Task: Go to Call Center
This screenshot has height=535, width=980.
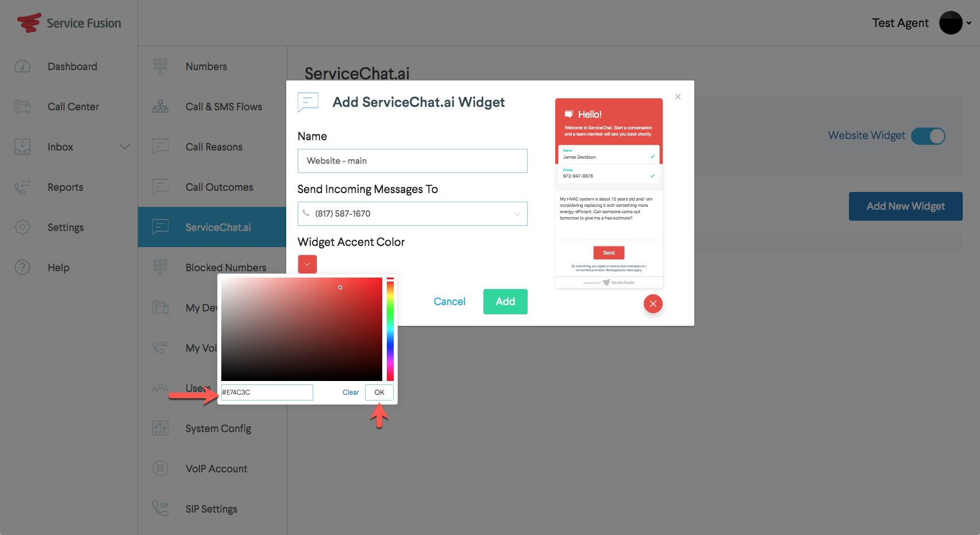Action: click(73, 107)
